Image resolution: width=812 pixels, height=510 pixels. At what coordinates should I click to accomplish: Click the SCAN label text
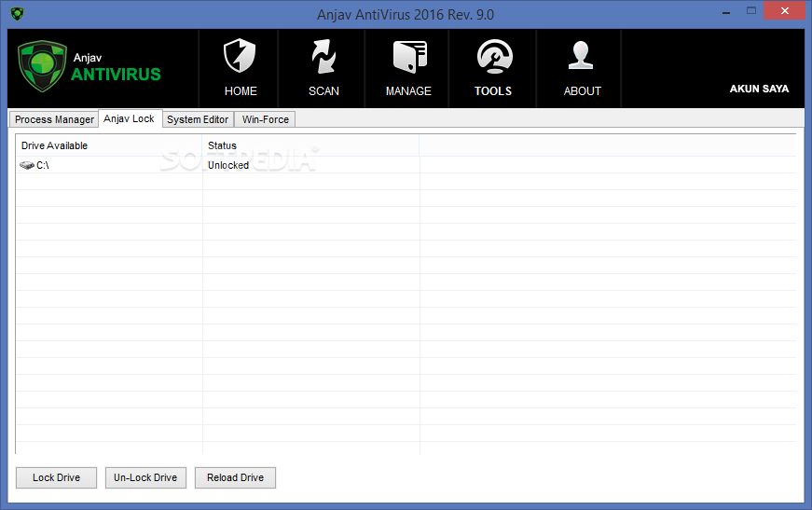(323, 91)
